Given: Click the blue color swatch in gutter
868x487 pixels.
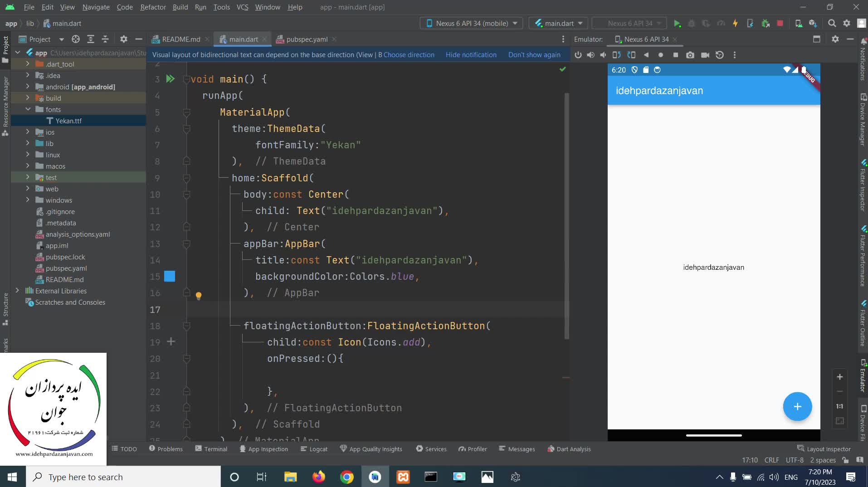Looking at the screenshot, I should 170,277.
